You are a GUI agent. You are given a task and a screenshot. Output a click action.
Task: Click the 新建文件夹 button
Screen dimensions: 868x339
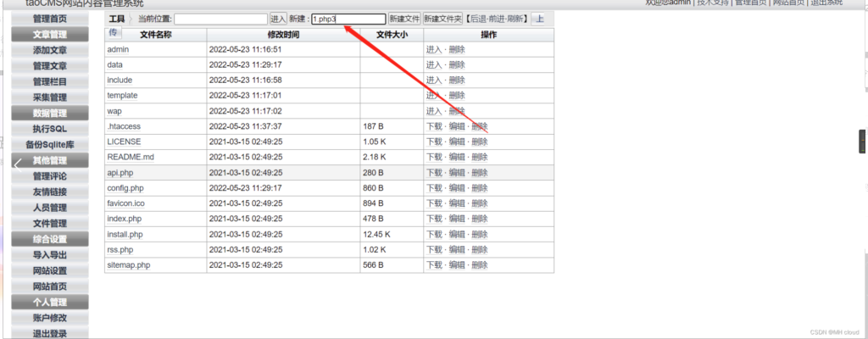442,18
